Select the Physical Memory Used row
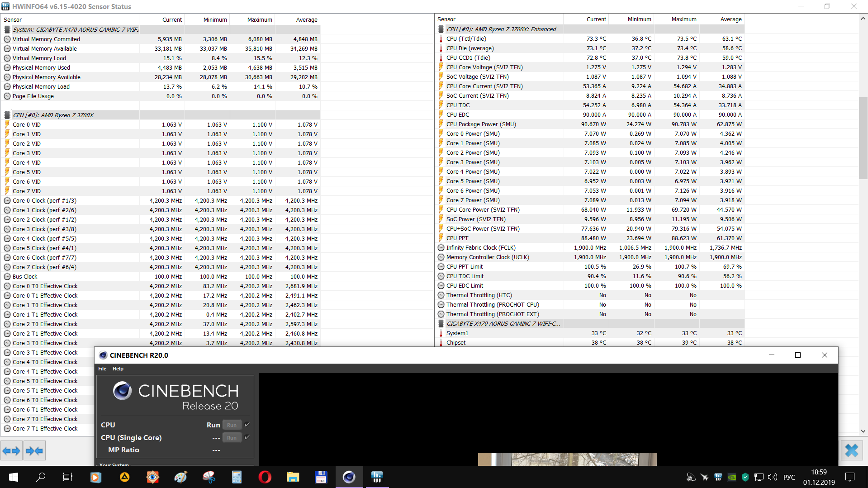868x488 pixels. click(x=161, y=67)
